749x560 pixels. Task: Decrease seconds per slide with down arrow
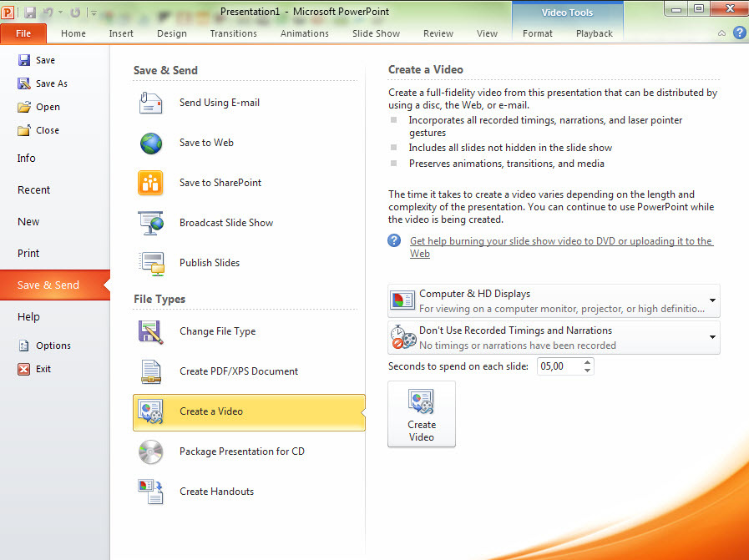click(588, 371)
